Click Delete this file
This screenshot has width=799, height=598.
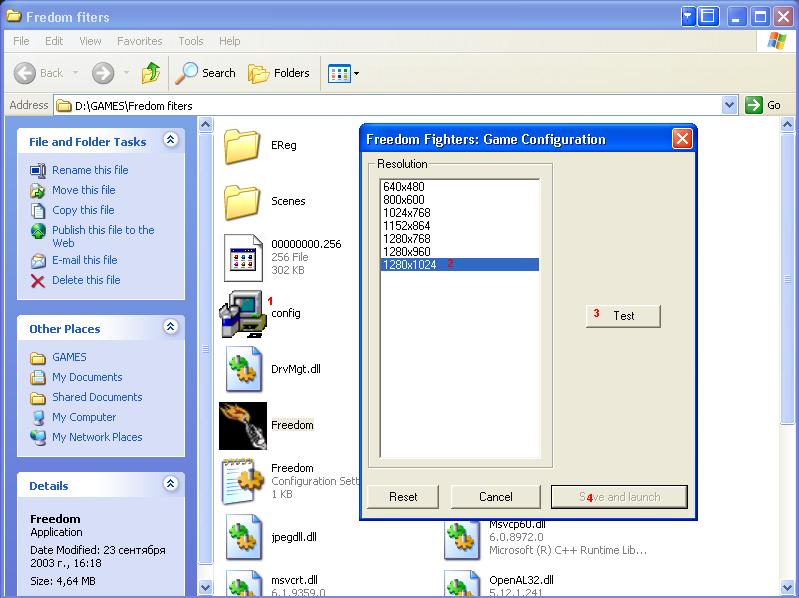click(86, 280)
